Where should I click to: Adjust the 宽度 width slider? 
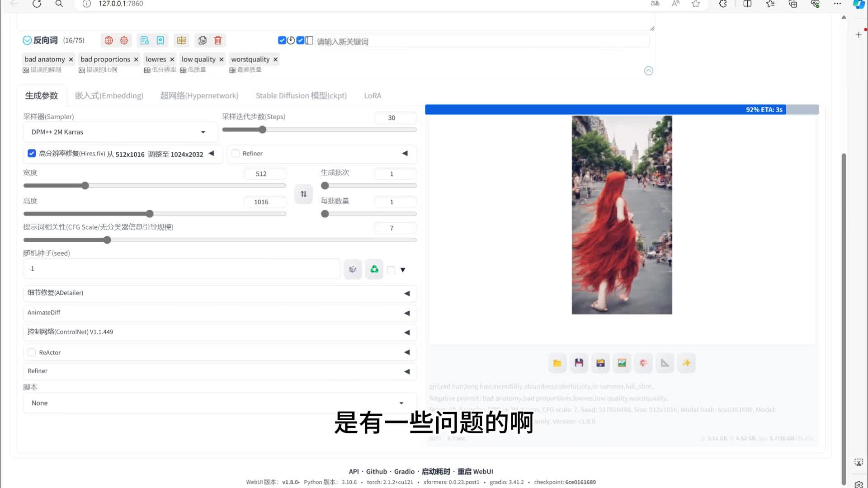tap(155, 186)
